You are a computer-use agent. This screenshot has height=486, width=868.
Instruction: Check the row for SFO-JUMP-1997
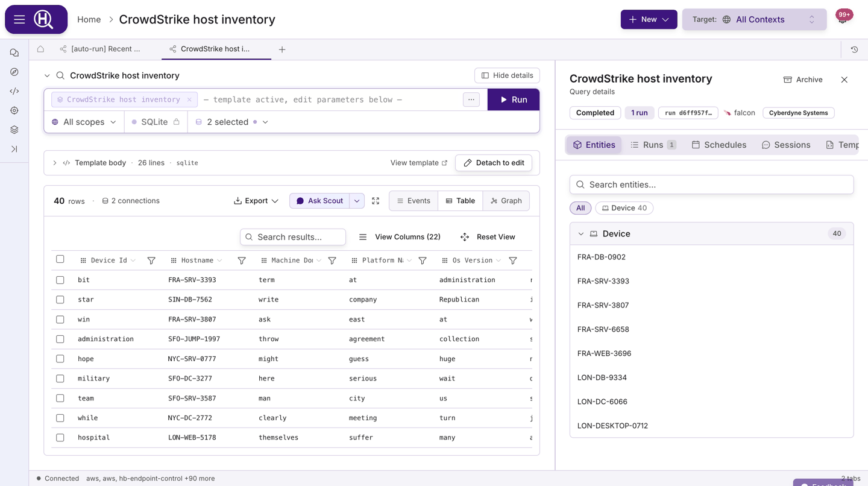point(60,339)
